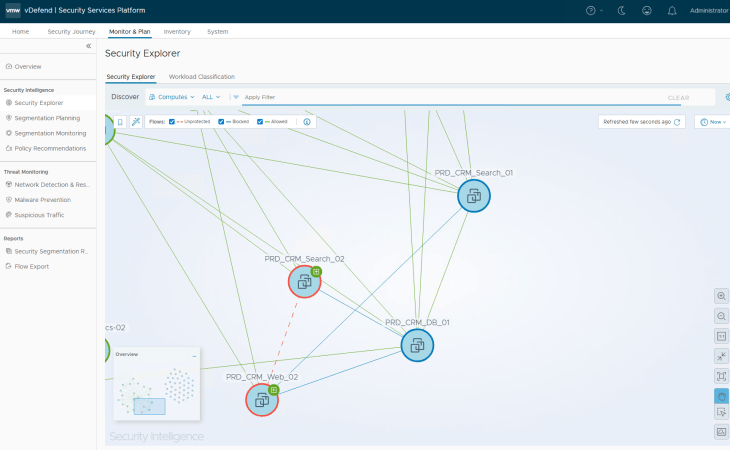
Task: Switch to the Workload Classification tab
Action: point(202,76)
